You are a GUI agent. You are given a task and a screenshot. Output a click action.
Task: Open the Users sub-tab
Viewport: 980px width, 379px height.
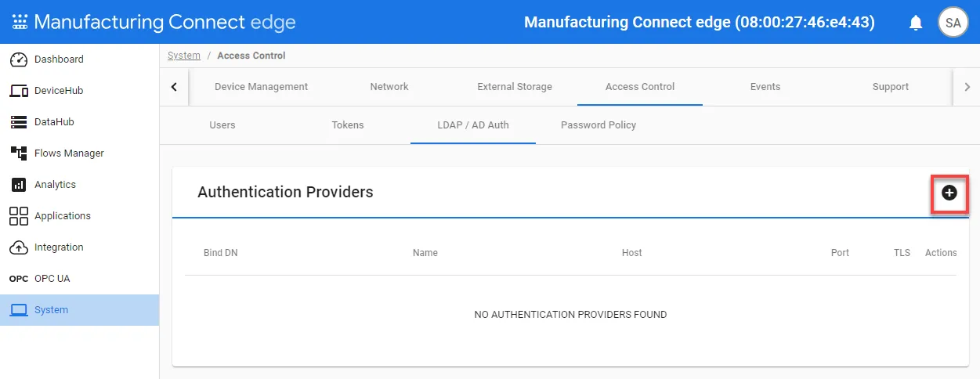[222, 125]
